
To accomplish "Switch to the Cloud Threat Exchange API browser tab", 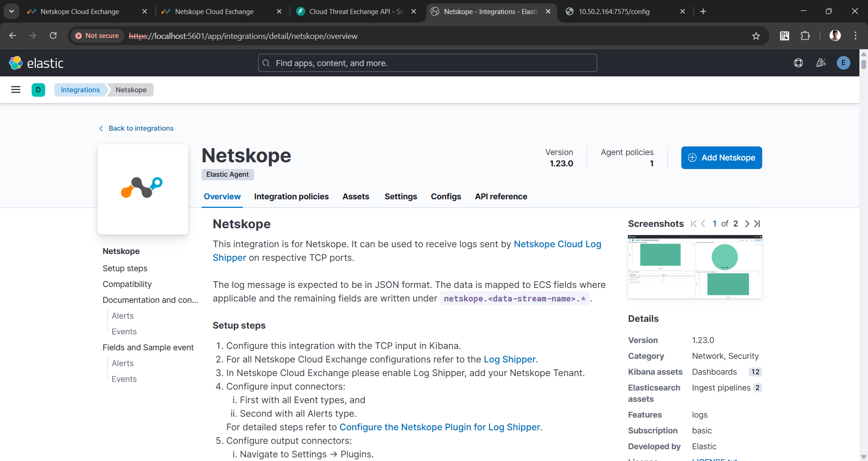I will pos(356,11).
